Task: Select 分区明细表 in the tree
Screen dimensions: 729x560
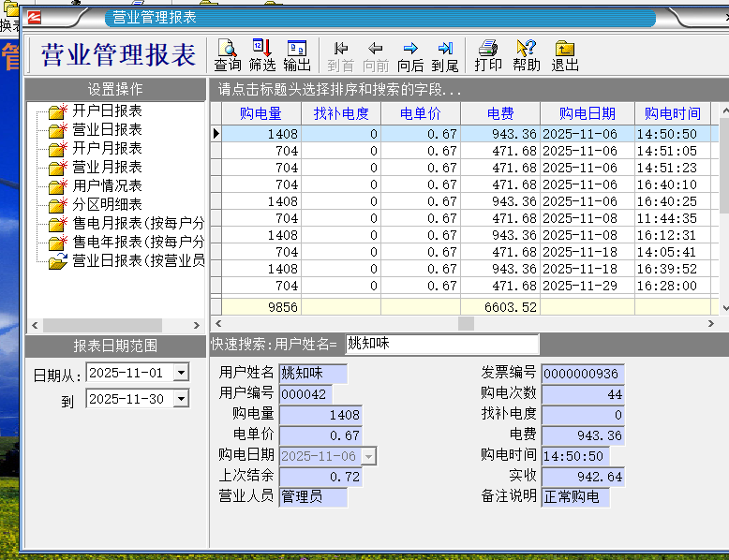Action: [x=107, y=205]
